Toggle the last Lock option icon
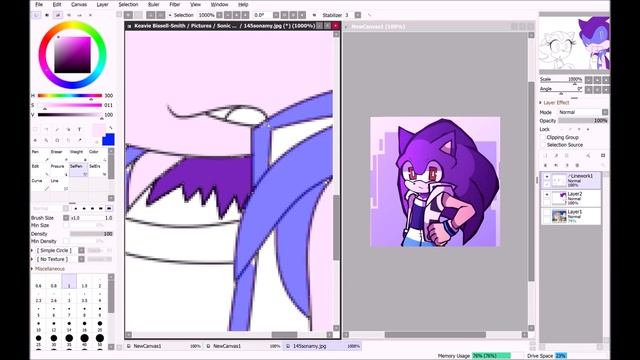Image resolution: width=640 pixels, height=360 pixels. pyautogui.click(x=588, y=129)
